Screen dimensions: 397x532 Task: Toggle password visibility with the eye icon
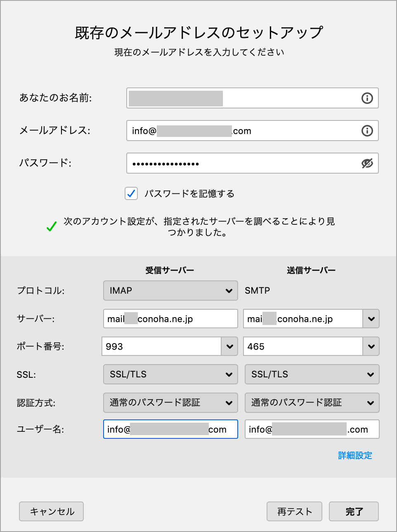point(367,163)
